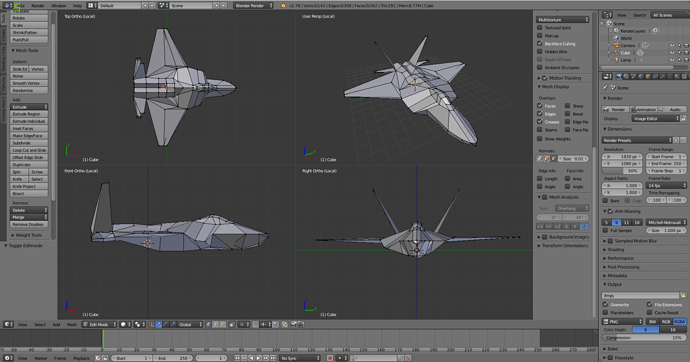Enable the Ambient Occlusion checkbox
This screenshot has height=362, width=690.
540,67
